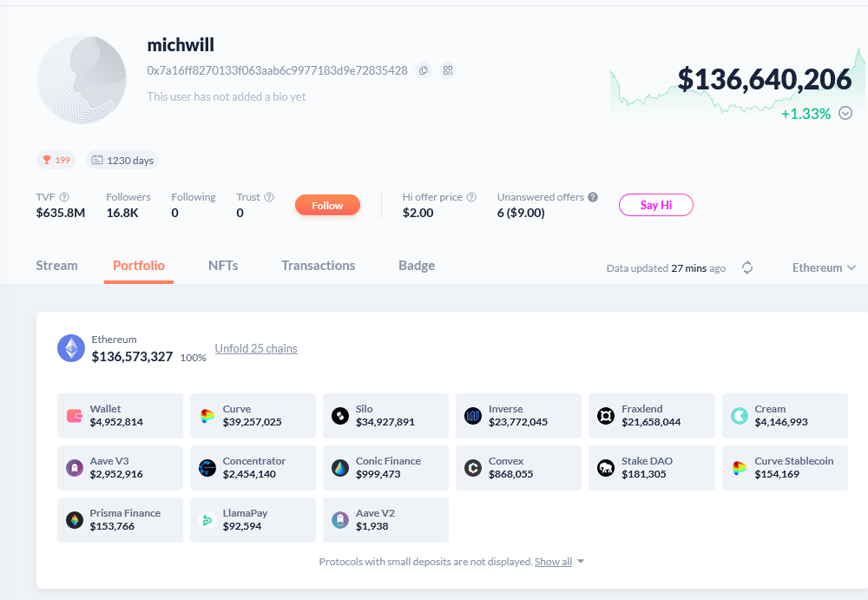The height and width of the screenshot is (600, 868).
Task: Click the Follow button for michwill
Action: (x=327, y=205)
